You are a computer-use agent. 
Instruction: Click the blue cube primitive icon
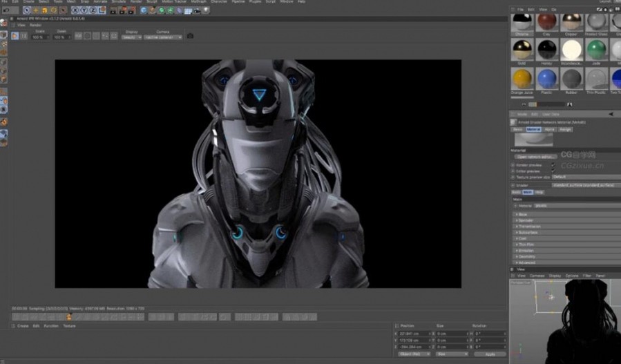point(144,10)
